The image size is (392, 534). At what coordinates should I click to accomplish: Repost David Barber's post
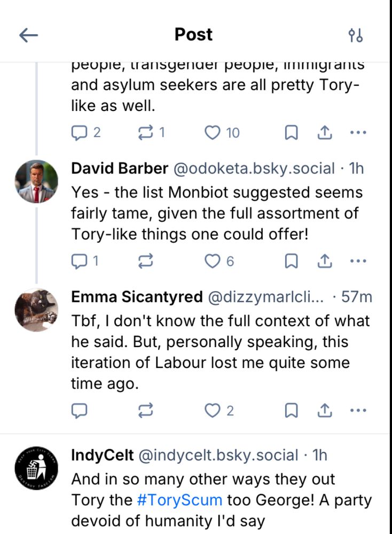(145, 261)
